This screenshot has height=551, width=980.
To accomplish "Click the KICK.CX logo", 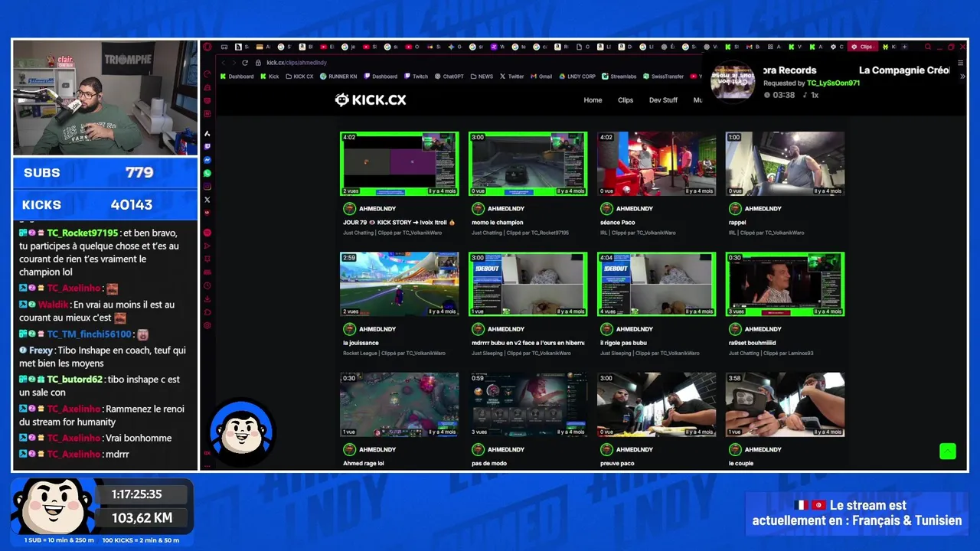I will (x=371, y=99).
